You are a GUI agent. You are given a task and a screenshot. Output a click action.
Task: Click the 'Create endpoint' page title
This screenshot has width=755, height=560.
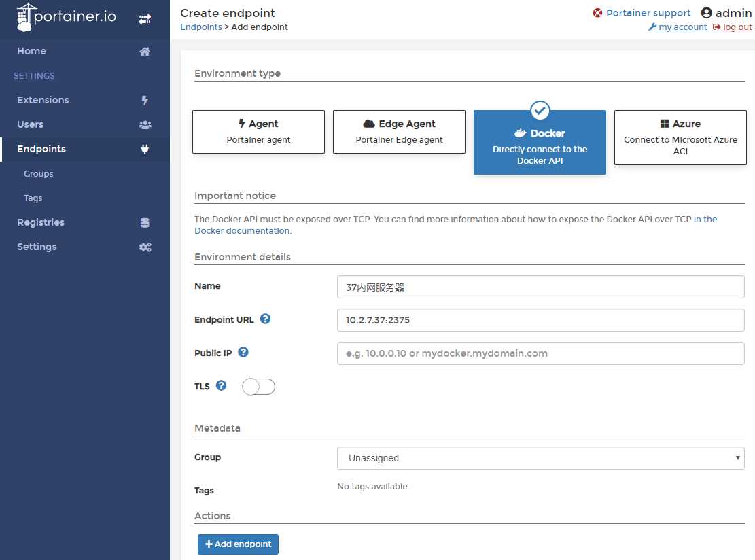[x=227, y=13]
